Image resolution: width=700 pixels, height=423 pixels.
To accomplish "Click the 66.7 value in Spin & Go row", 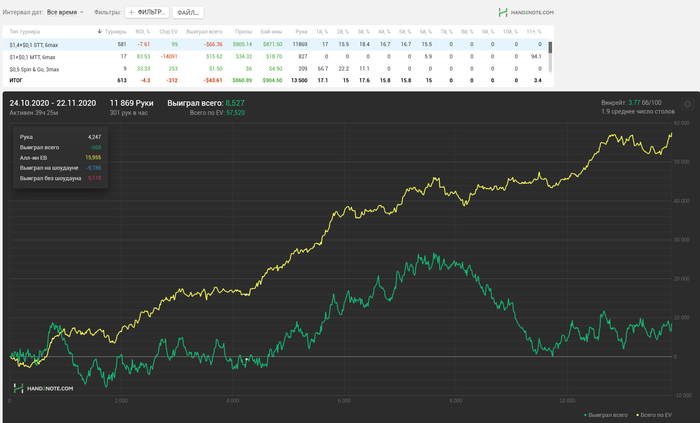I will point(323,69).
